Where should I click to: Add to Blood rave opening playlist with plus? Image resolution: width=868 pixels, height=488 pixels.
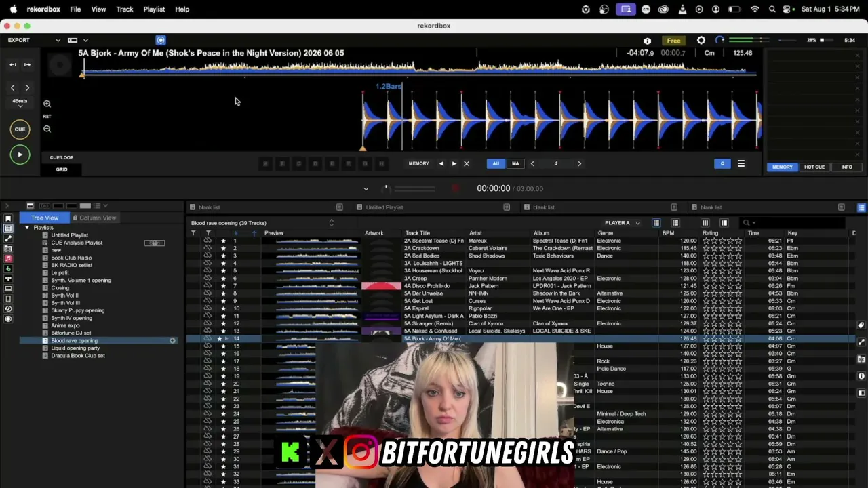tap(172, 340)
